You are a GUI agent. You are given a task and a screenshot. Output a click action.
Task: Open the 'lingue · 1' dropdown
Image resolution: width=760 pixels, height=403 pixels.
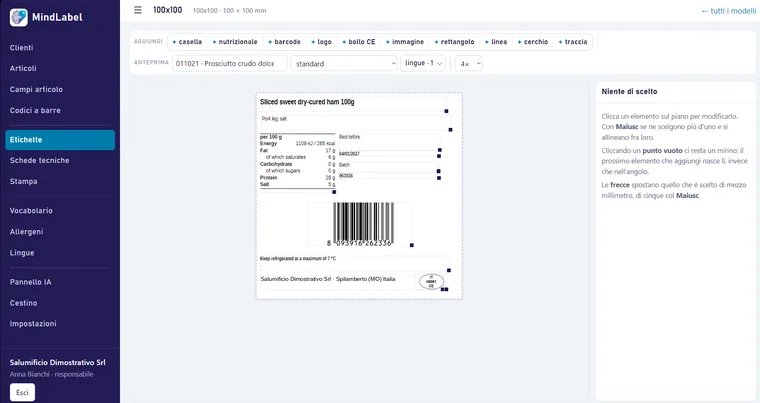pos(423,63)
